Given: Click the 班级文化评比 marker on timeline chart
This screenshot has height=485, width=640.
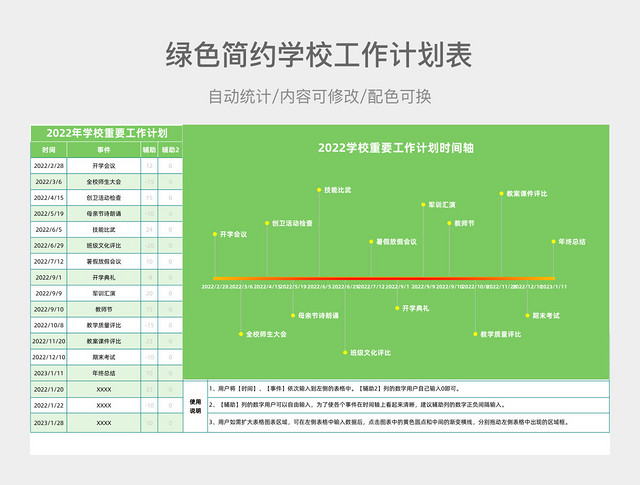Looking at the screenshot, I should 345,352.
